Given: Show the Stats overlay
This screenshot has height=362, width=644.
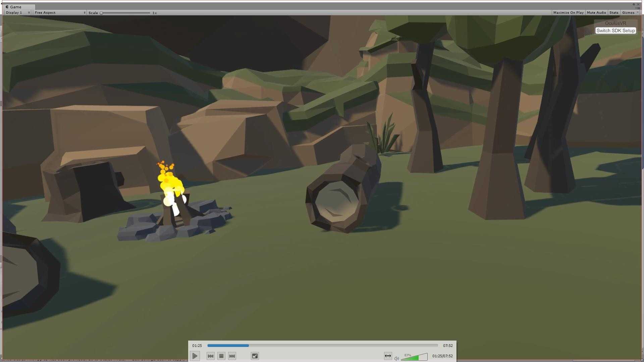Looking at the screenshot, I should tap(614, 13).
